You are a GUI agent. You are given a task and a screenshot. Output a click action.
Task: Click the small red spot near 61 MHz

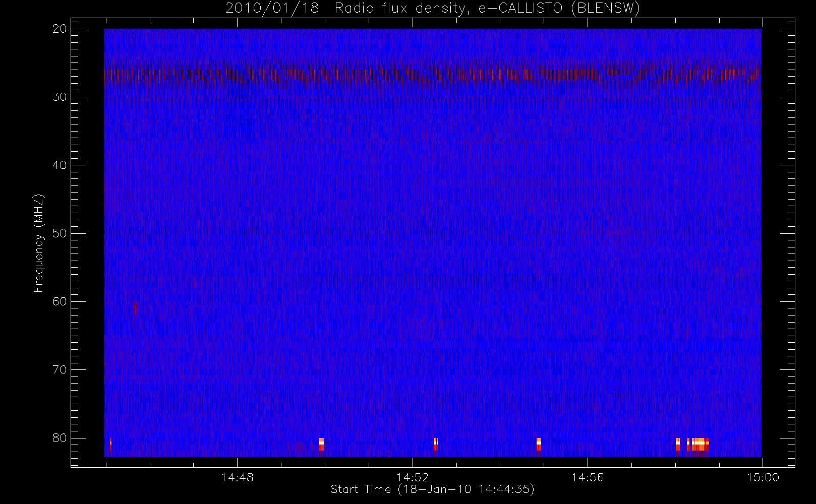(x=136, y=307)
